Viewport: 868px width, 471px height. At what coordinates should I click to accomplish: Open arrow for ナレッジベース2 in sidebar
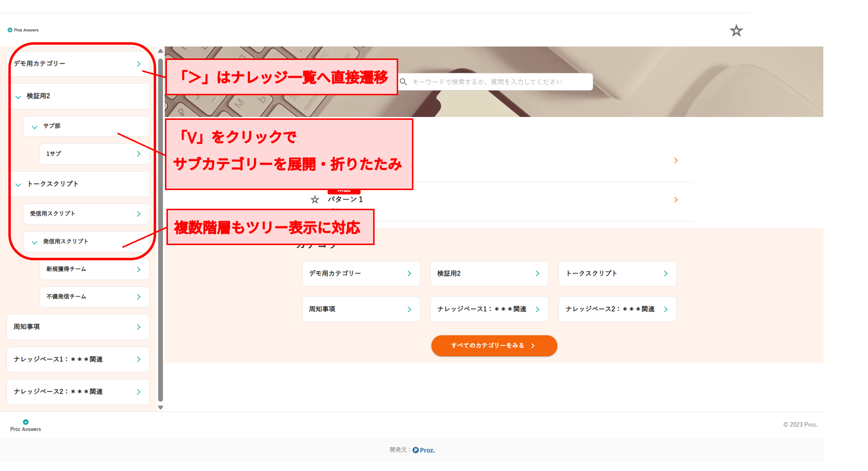coord(138,392)
